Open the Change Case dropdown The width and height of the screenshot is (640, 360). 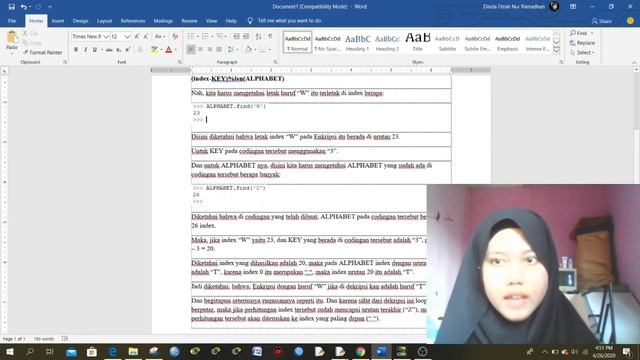coord(160,36)
